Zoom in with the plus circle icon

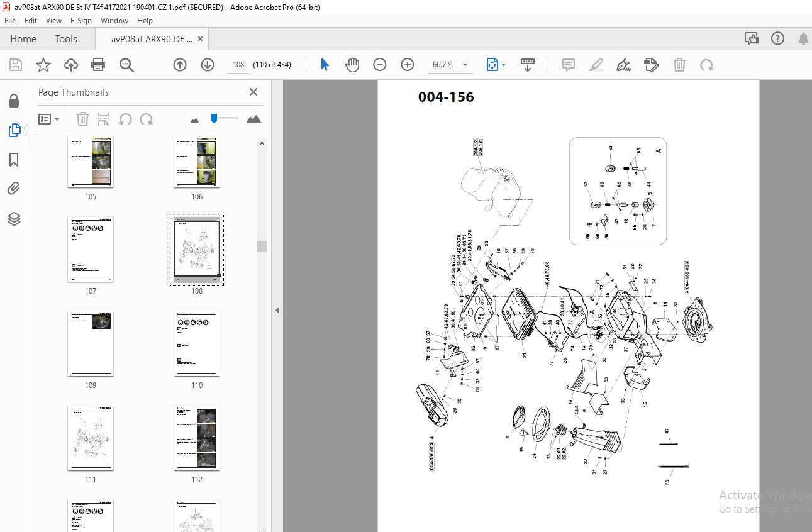408,65
